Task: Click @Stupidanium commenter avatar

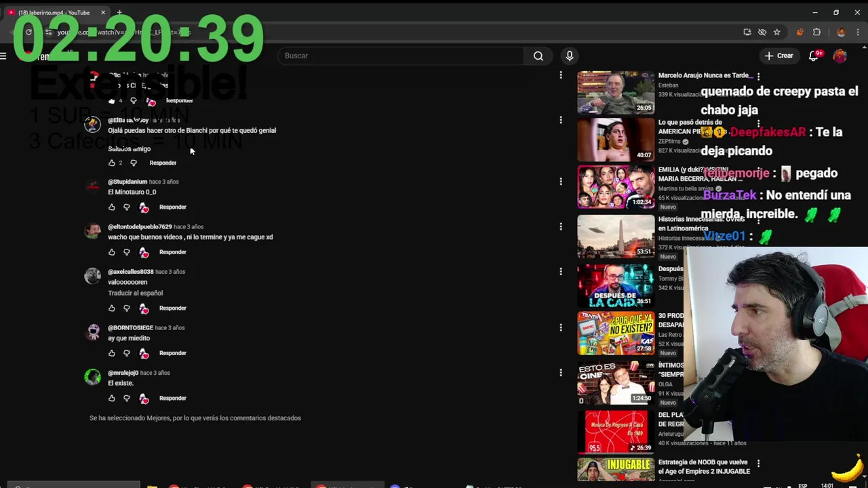Action: click(x=92, y=186)
